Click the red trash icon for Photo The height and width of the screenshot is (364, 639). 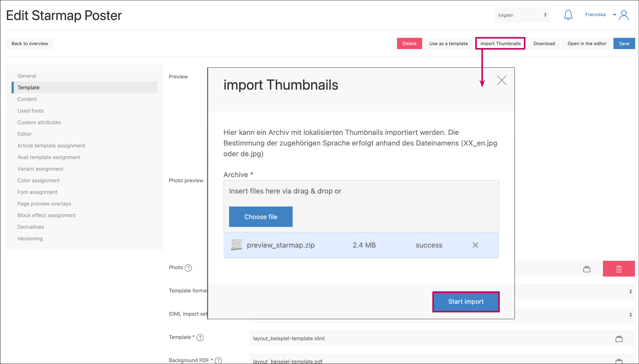coord(619,269)
